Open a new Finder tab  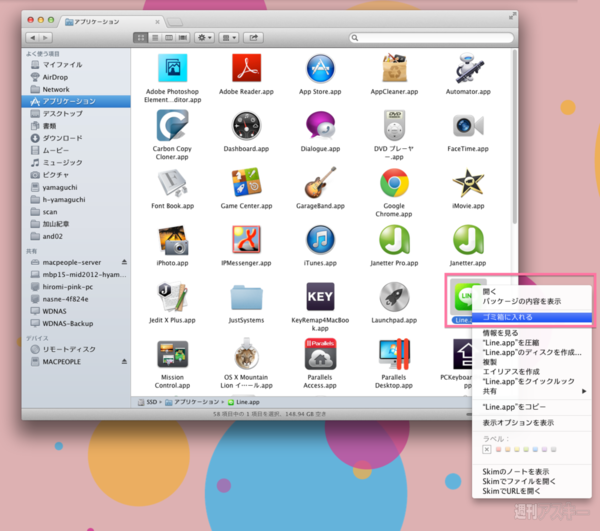(x=175, y=21)
